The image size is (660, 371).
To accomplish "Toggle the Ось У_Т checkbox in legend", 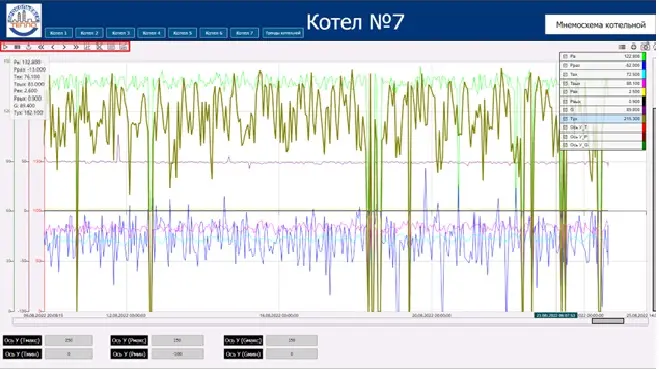I will tap(565, 127).
